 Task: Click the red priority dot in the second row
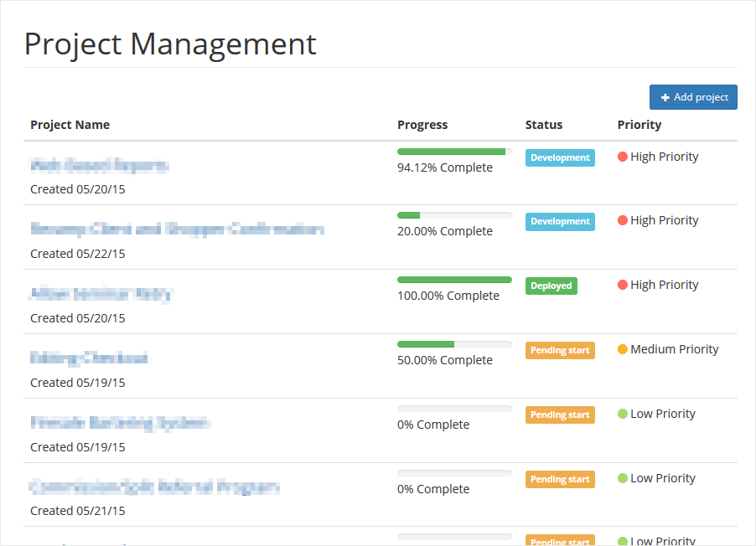tap(621, 220)
